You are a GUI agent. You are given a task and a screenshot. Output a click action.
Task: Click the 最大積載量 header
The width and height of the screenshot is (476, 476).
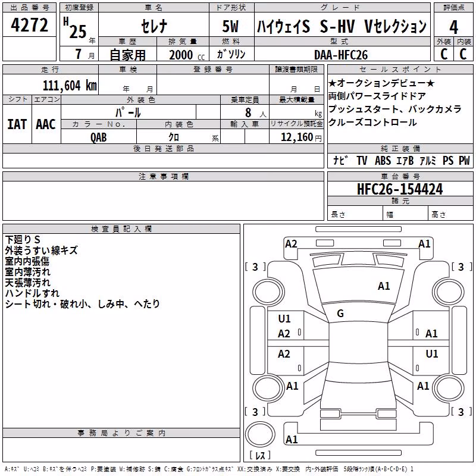pos(296,99)
